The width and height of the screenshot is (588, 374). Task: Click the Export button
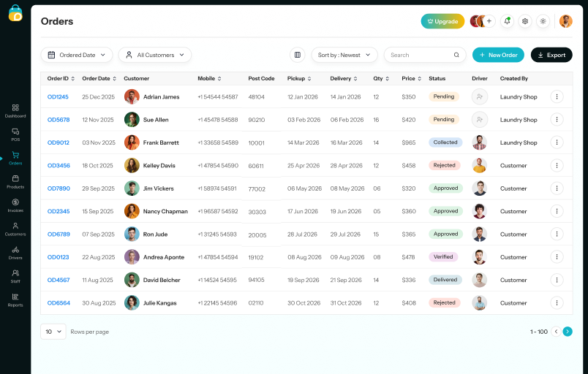click(551, 55)
